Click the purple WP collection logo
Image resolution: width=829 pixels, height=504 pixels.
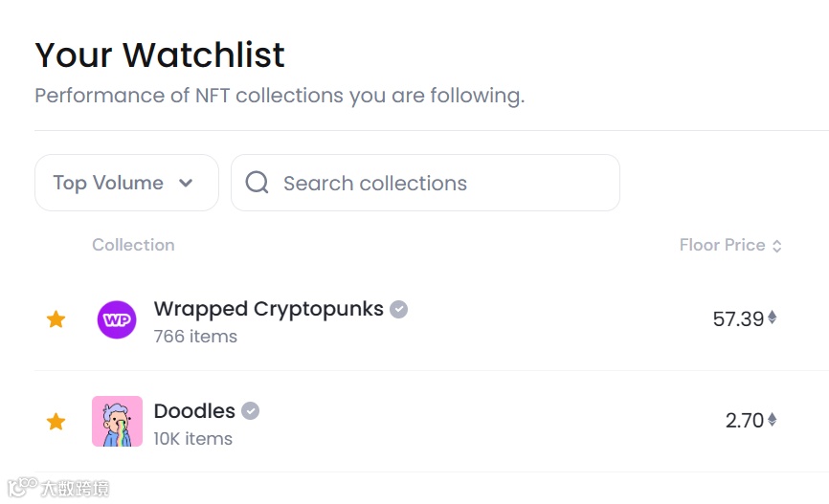117,319
